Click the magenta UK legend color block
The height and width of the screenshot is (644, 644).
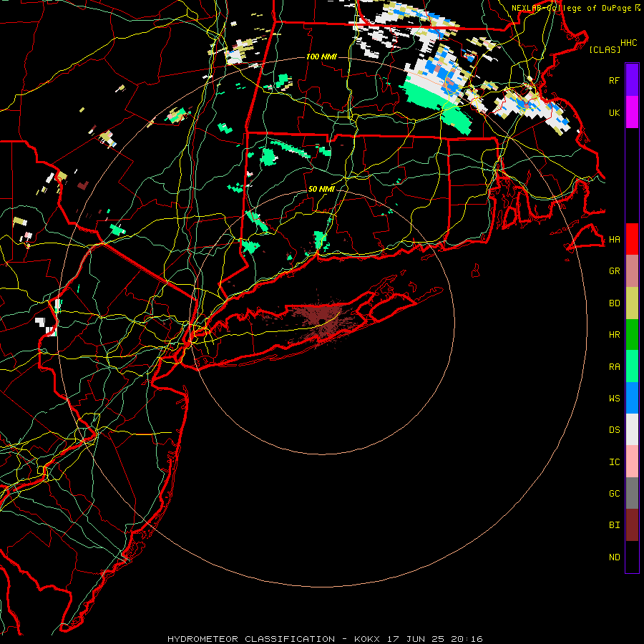632,112
